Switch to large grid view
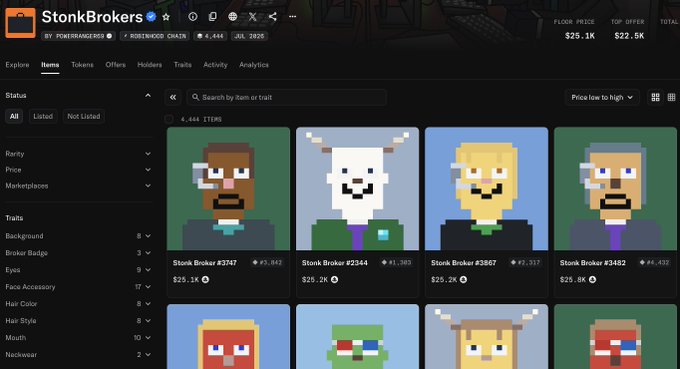 click(x=655, y=97)
